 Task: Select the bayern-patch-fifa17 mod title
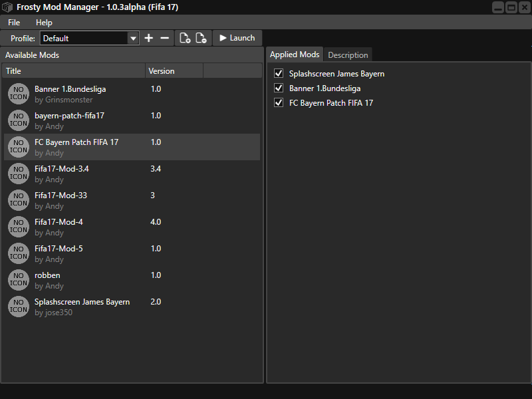pyautogui.click(x=70, y=116)
